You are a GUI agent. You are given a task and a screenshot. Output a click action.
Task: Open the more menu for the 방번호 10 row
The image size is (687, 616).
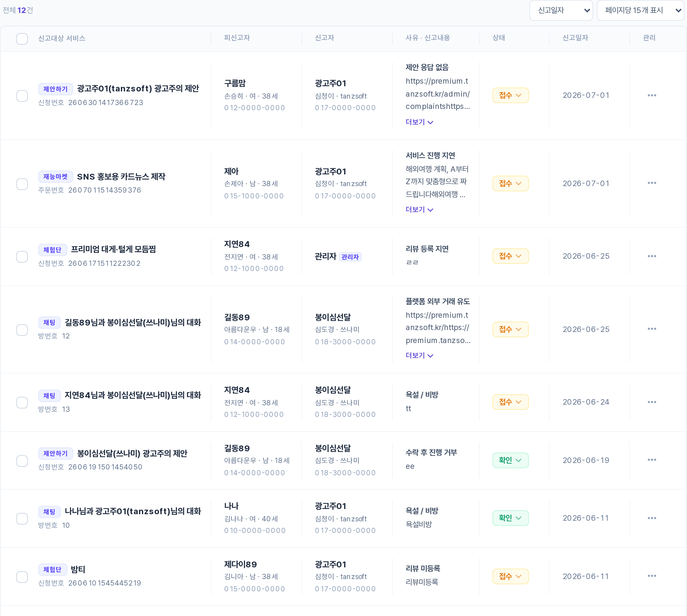pyautogui.click(x=652, y=518)
